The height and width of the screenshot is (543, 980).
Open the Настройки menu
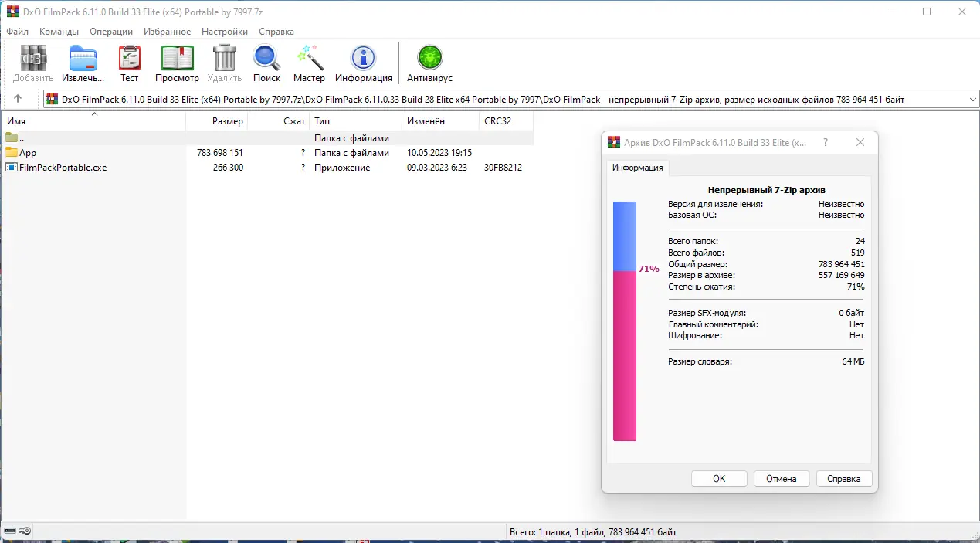pos(225,32)
